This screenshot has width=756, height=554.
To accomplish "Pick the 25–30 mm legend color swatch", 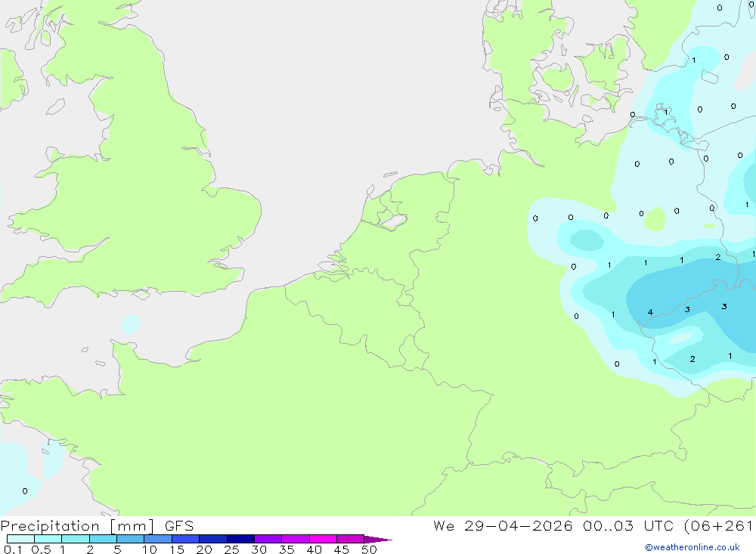I will click(x=240, y=539).
